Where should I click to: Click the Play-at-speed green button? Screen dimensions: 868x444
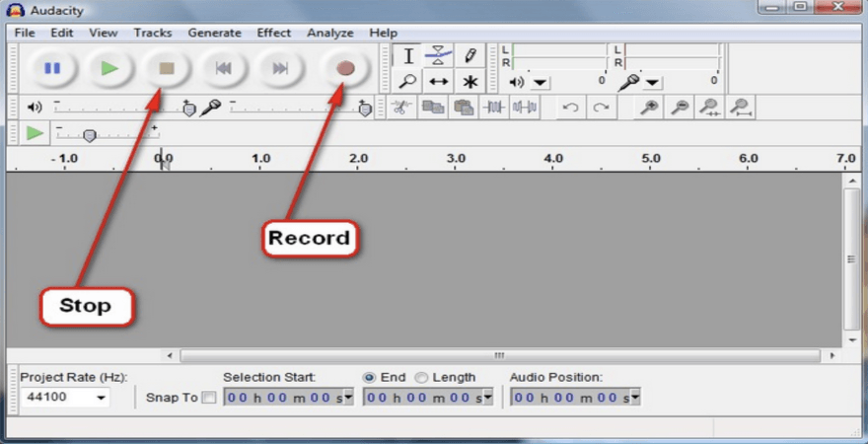click(x=35, y=133)
